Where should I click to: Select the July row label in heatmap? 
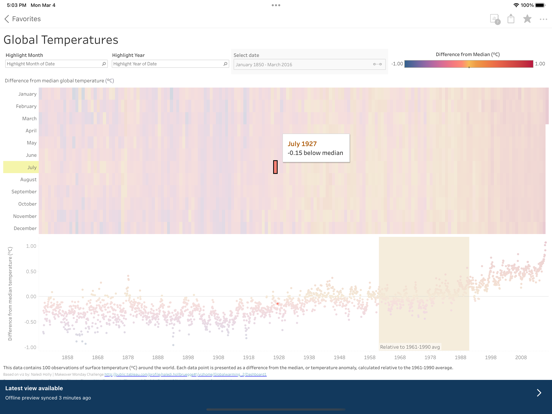(21, 167)
